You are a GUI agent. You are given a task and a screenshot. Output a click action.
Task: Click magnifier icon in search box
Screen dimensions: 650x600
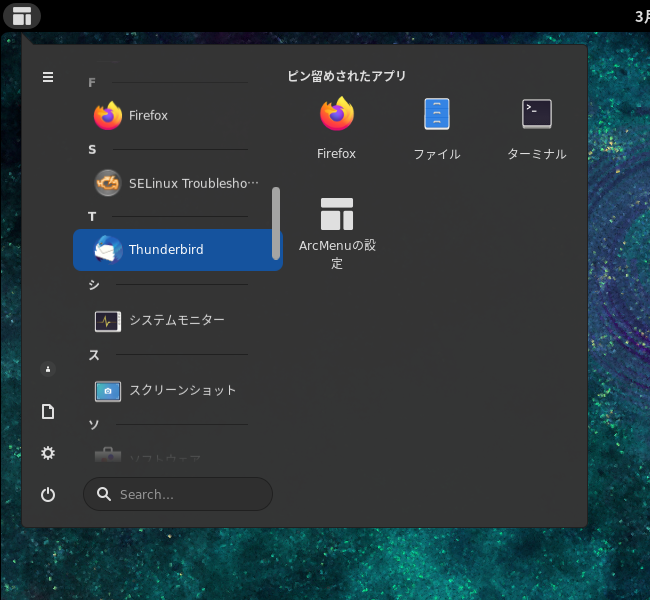click(x=104, y=494)
